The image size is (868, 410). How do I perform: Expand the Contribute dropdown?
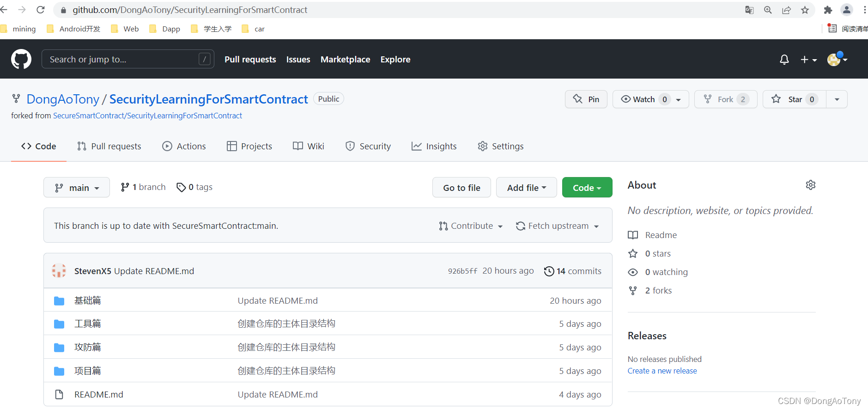click(x=471, y=226)
